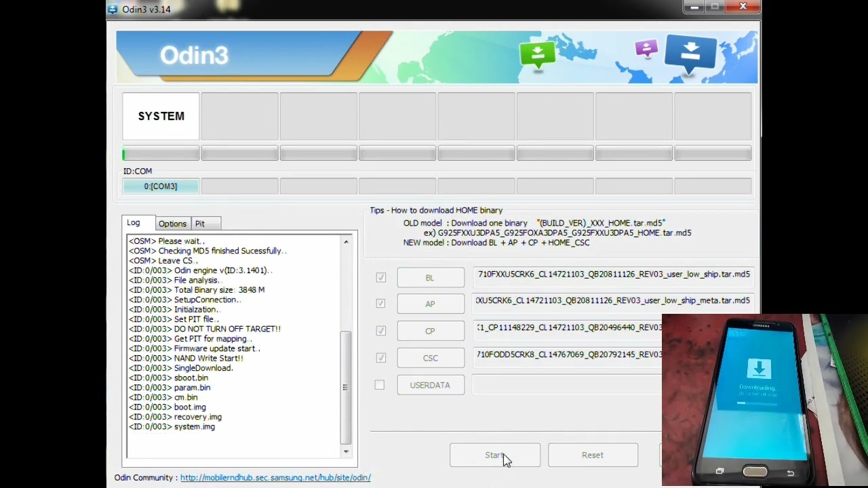
Task: Click the log scrollbar down arrow
Action: pyautogui.click(x=346, y=451)
